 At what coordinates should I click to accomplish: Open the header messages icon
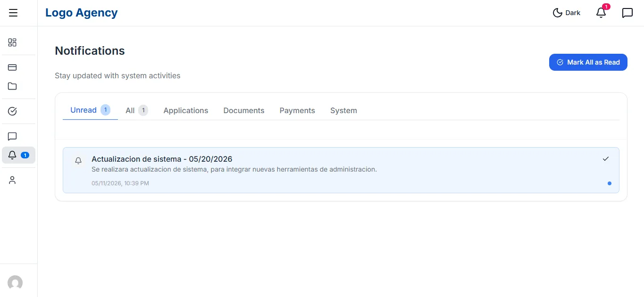click(627, 13)
